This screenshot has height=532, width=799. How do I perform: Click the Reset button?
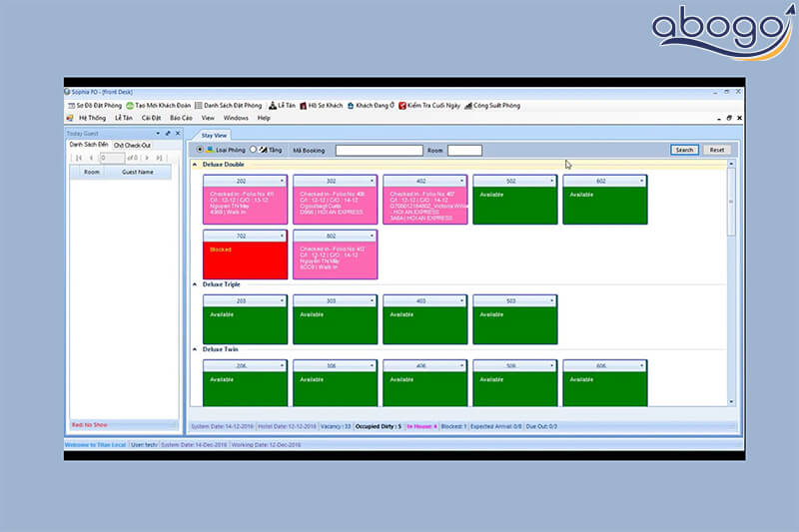pyautogui.click(x=716, y=150)
